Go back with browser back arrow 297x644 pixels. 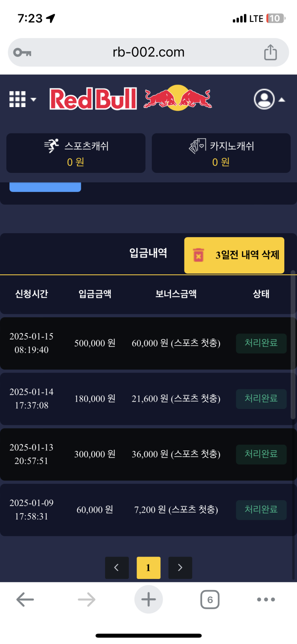click(x=25, y=599)
